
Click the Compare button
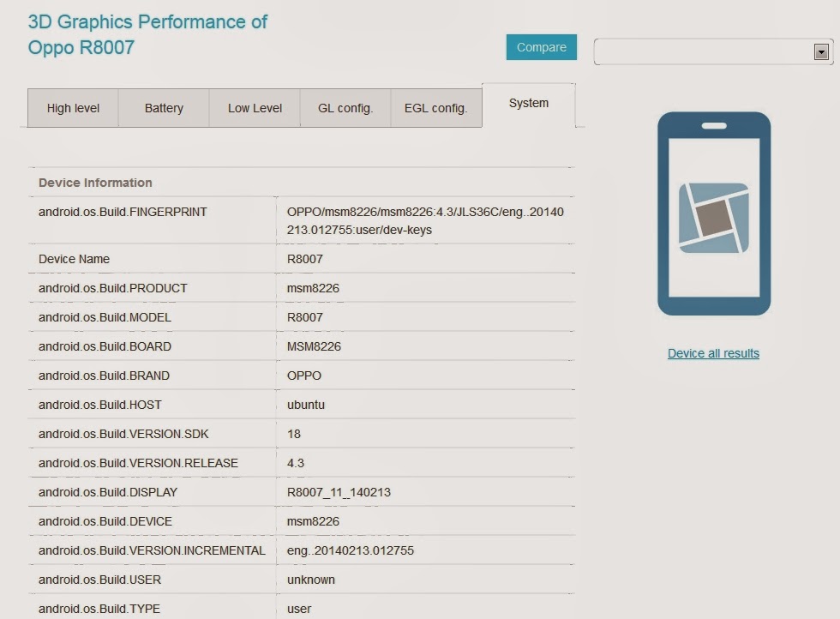[x=541, y=47]
